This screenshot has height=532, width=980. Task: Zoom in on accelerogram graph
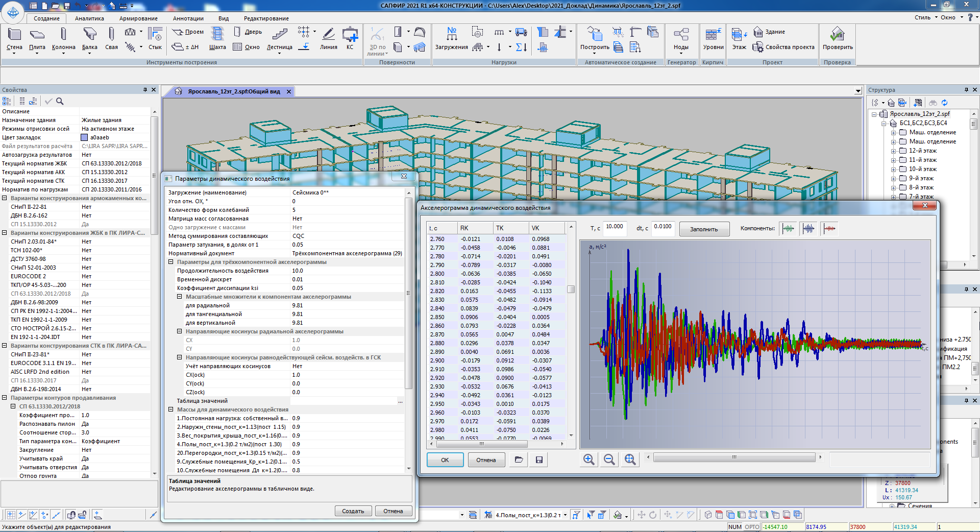click(x=589, y=460)
